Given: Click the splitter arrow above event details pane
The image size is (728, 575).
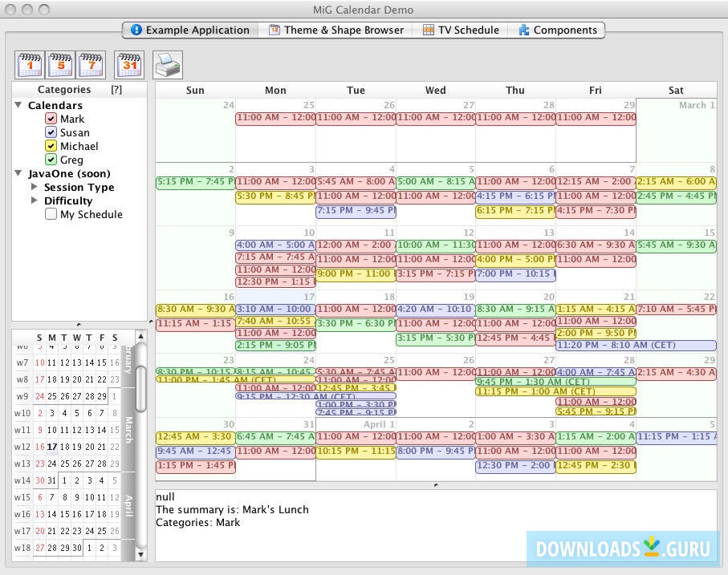Looking at the screenshot, I should coord(436,485).
